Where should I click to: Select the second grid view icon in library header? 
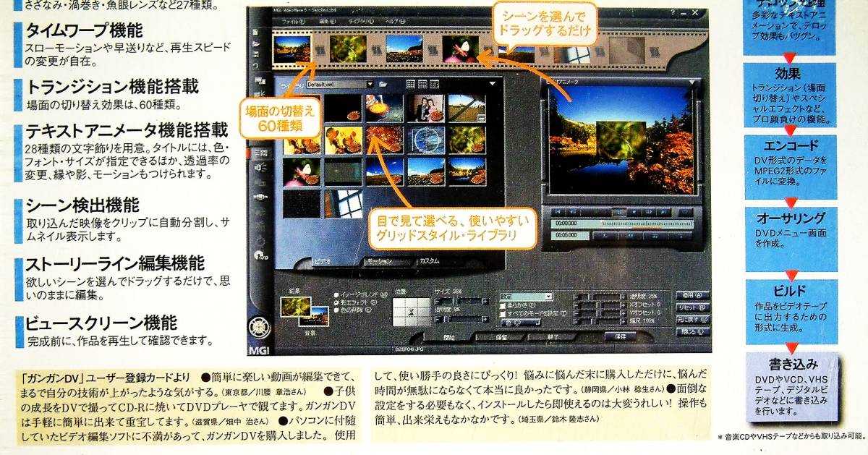(x=423, y=85)
